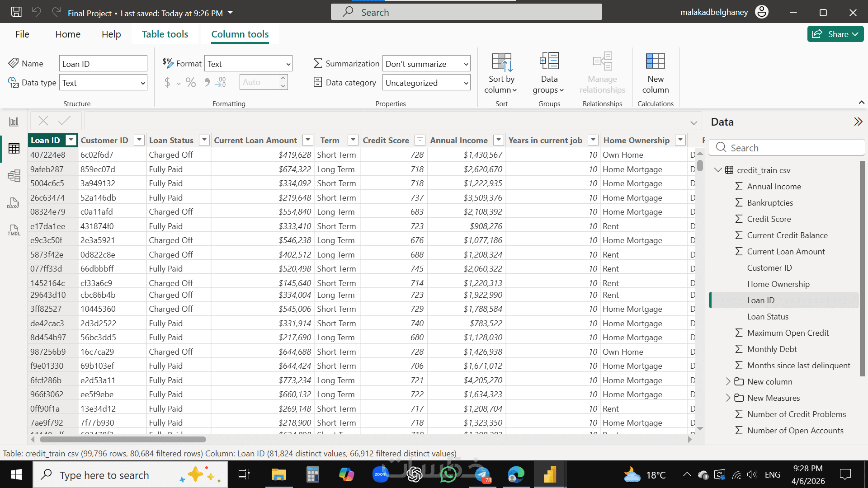Click the horizontal table scrollbar thumb
The image size is (868, 488).
point(123,439)
